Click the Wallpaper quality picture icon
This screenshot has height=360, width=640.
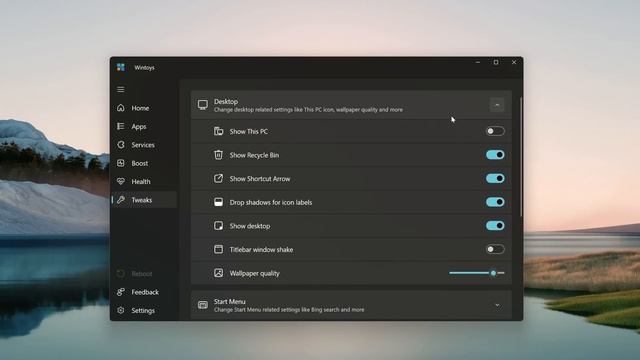click(x=218, y=273)
